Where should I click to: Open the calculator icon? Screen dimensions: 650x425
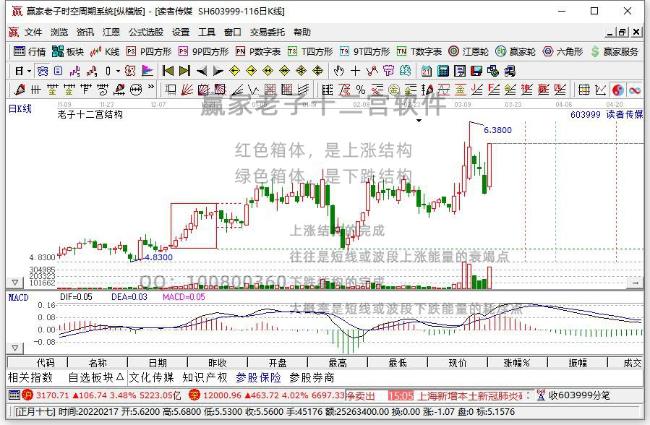click(443, 71)
